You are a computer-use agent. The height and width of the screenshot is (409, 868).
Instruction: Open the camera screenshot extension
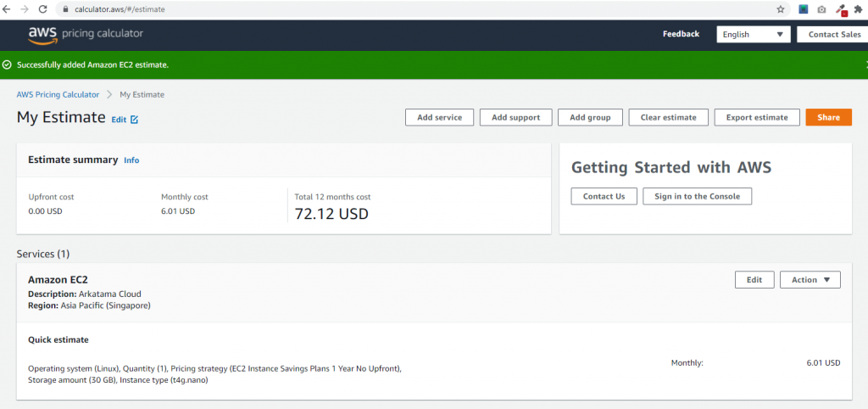(x=821, y=9)
